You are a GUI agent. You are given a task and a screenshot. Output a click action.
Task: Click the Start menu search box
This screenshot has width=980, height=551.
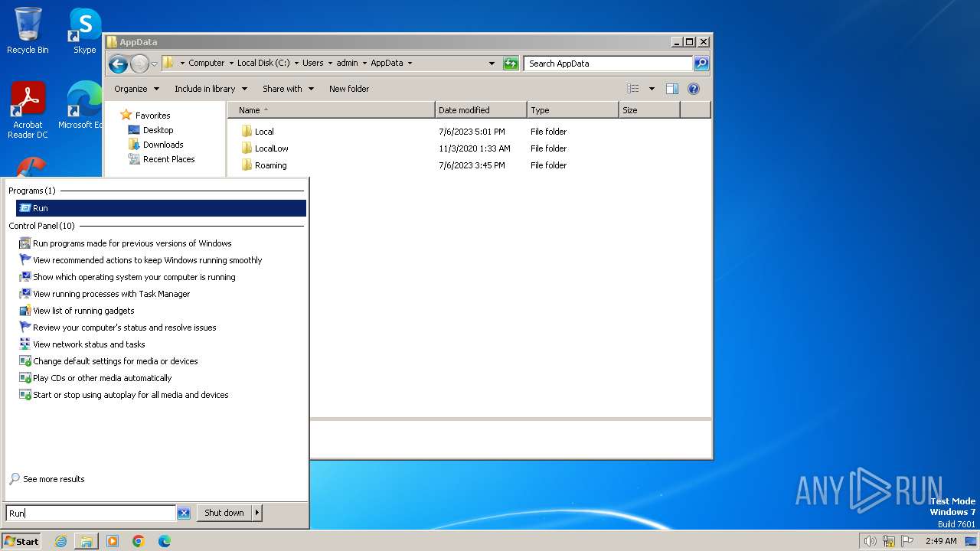[x=90, y=514]
